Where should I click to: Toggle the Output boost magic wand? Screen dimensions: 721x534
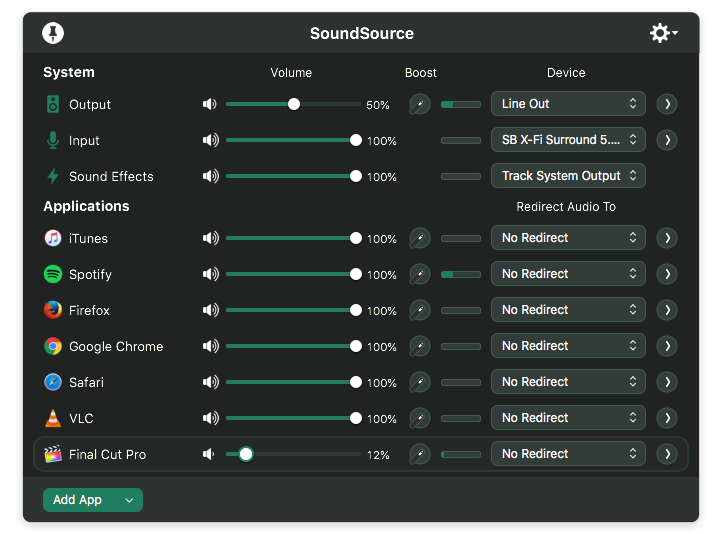(420, 104)
